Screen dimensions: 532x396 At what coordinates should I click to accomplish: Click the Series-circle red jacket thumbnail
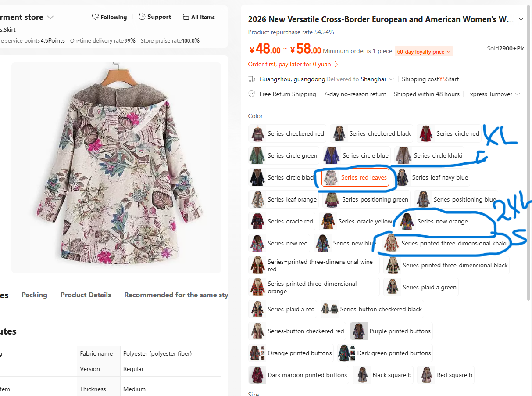point(425,133)
